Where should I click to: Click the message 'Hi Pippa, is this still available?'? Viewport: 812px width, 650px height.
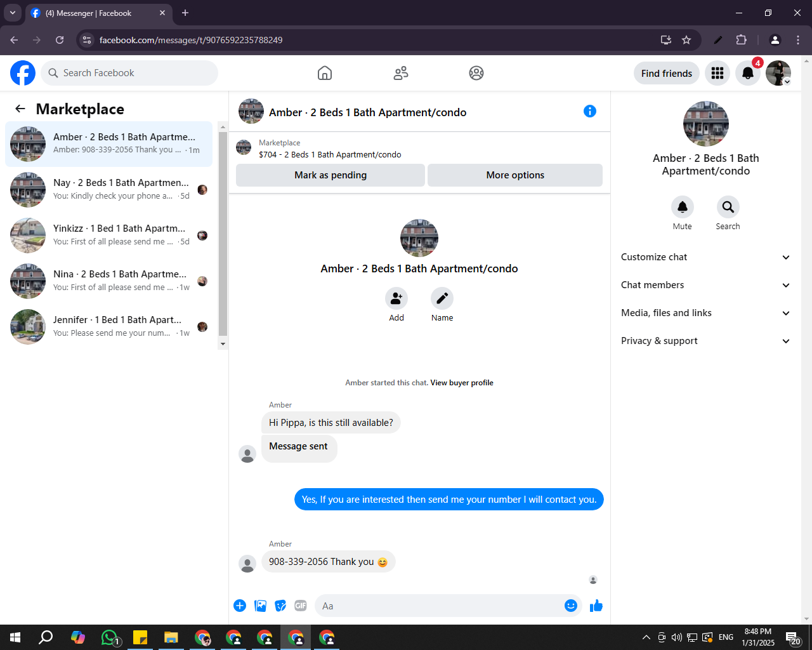331,423
